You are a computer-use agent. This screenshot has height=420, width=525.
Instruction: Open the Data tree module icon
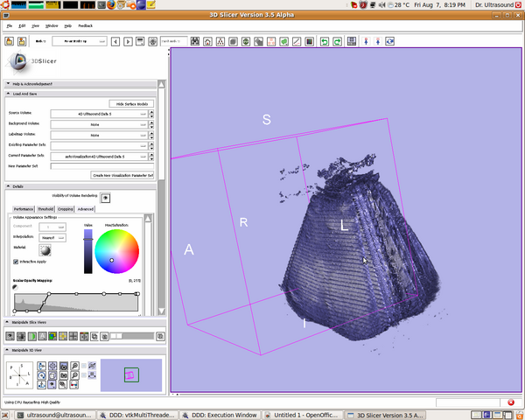[220, 41]
